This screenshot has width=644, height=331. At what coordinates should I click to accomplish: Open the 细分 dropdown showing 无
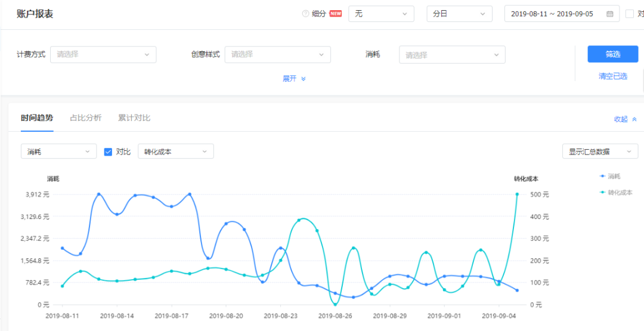(381, 14)
